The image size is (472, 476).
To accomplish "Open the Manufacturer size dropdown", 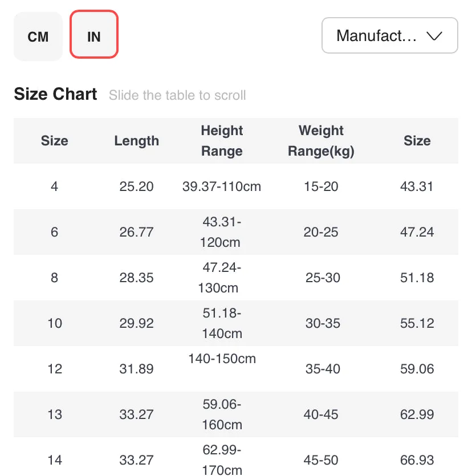I will tap(389, 35).
